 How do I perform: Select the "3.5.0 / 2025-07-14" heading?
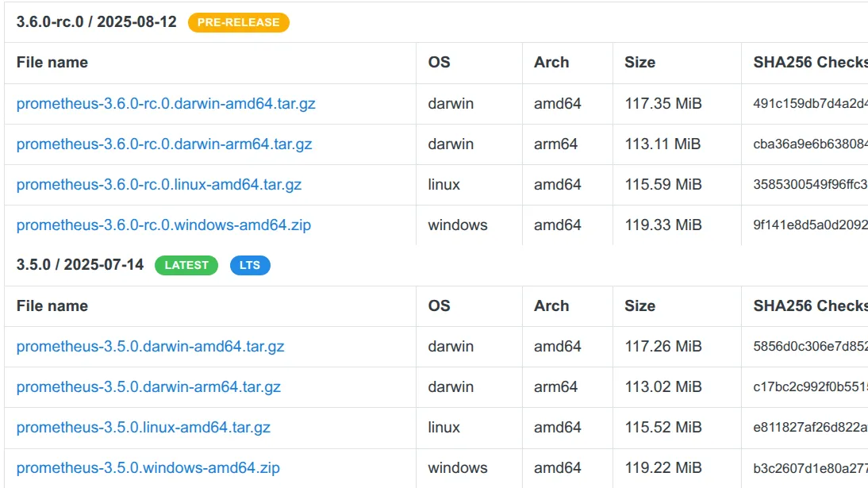[79, 265]
